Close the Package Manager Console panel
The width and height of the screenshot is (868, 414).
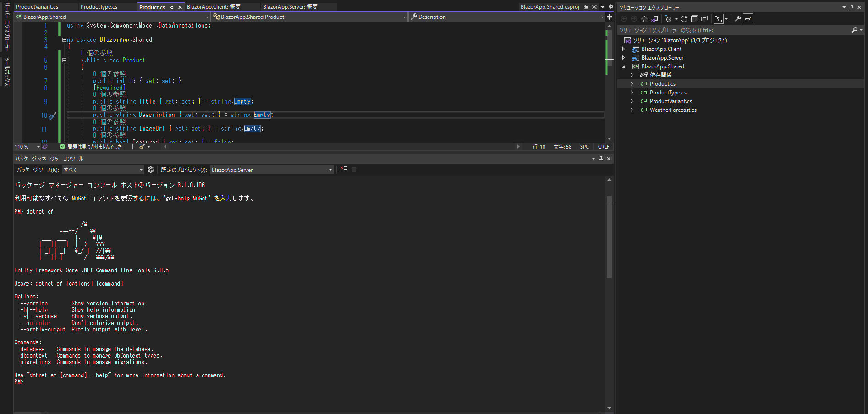coord(609,159)
